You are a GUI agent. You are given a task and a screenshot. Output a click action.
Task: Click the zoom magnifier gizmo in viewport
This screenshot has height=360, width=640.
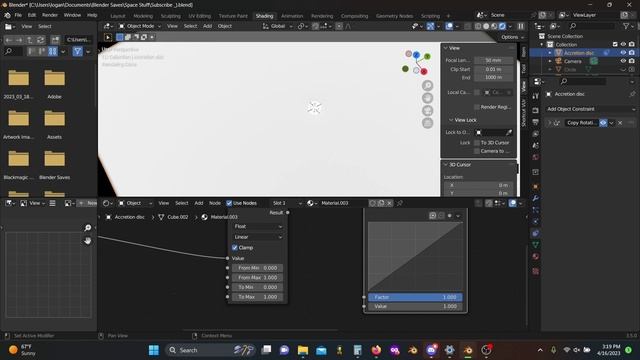coord(427,85)
